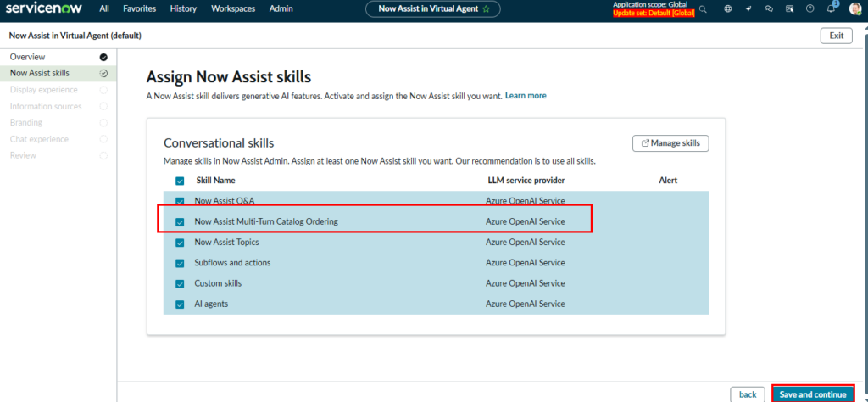Go to Overview step in sidebar
This screenshot has width=868, height=402.
27,57
